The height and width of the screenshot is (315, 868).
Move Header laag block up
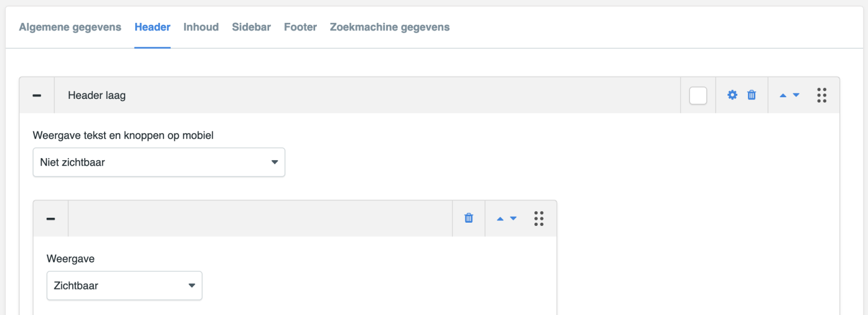point(783,95)
